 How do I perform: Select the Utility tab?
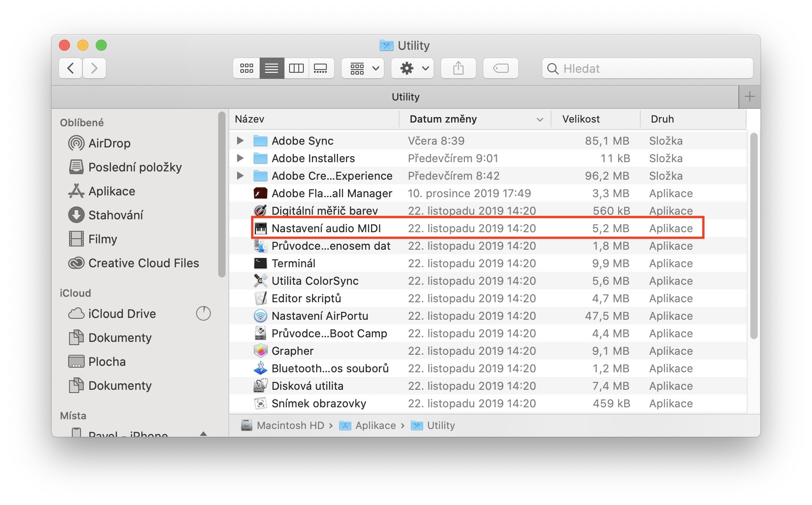click(x=395, y=97)
